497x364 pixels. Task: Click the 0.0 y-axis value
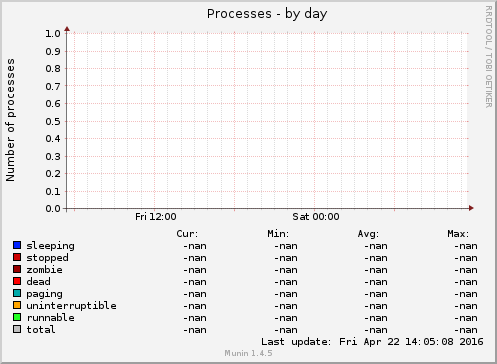[53, 209]
